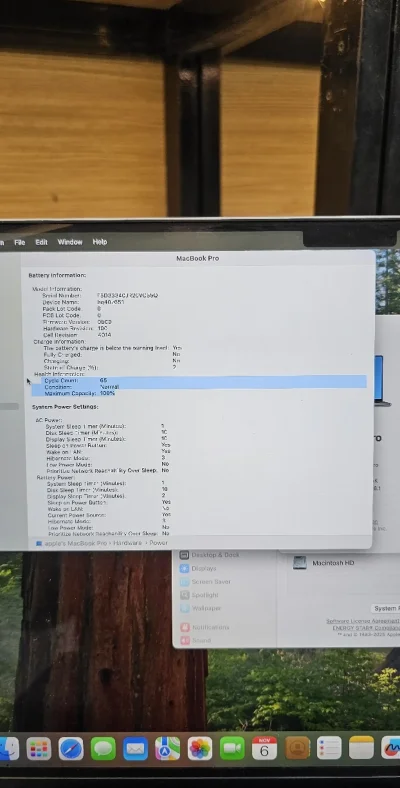This screenshot has width=400, height=788.
Task: Select Desktop & Dock label in settings sidebar
Action: 216,555
